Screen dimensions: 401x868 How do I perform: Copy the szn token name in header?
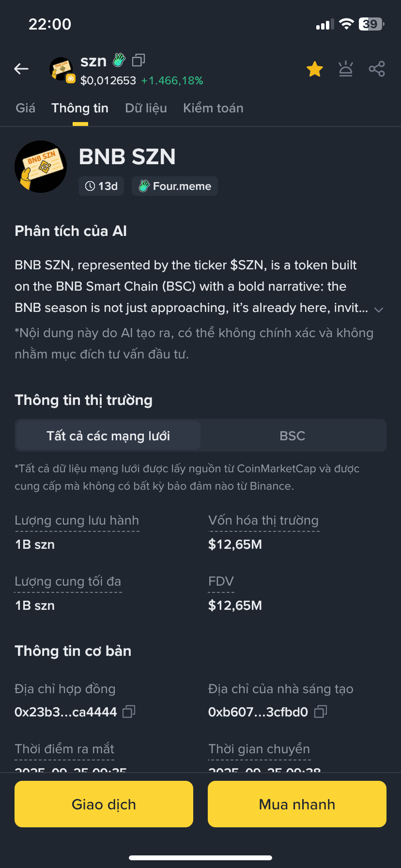(139, 60)
